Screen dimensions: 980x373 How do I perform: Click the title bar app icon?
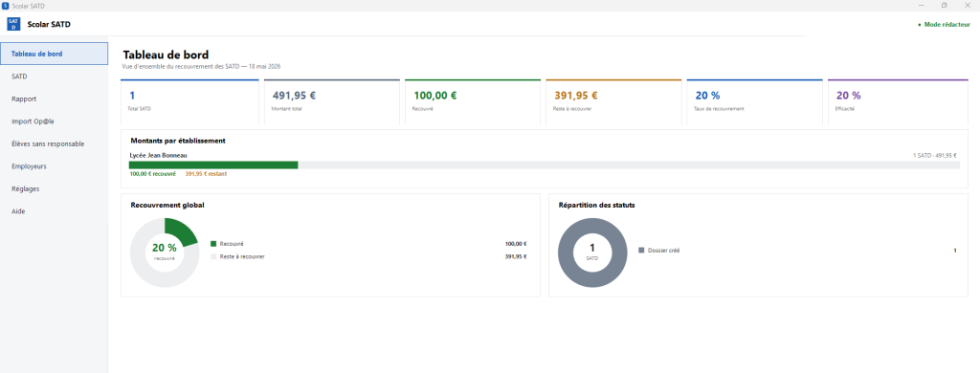pyautogui.click(x=6, y=5)
